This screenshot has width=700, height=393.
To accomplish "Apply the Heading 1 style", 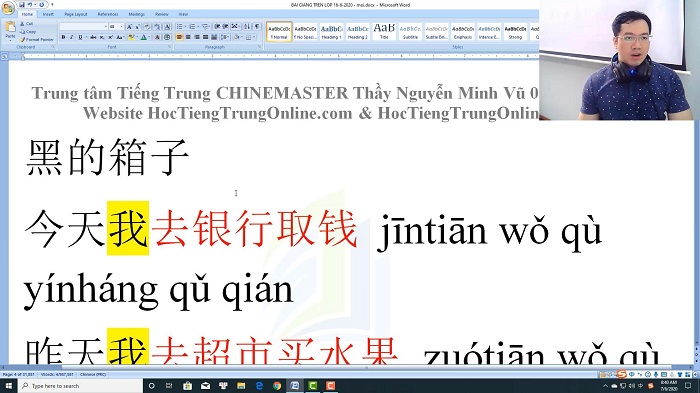I will 332,32.
